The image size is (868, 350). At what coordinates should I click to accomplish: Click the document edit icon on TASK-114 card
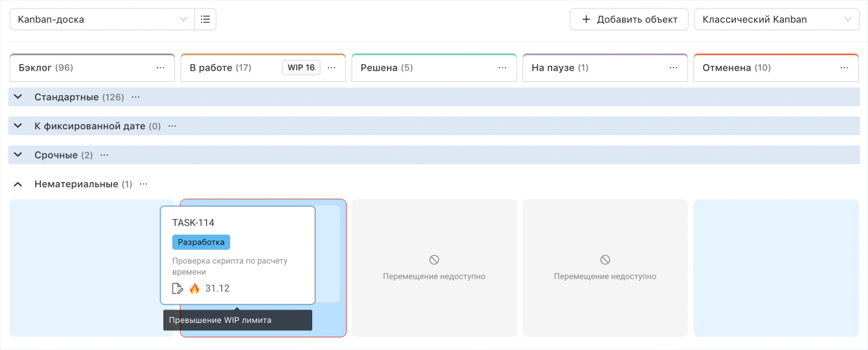pos(178,288)
